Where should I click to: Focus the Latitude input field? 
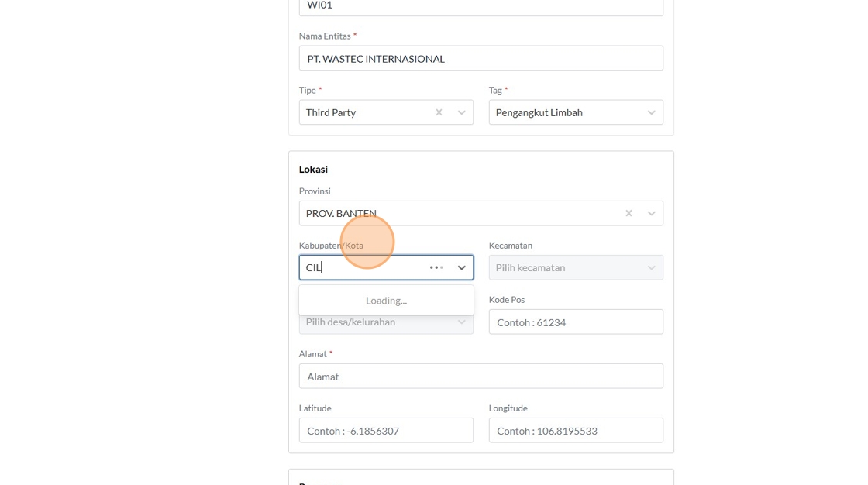pyautogui.click(x=386, y=430)
